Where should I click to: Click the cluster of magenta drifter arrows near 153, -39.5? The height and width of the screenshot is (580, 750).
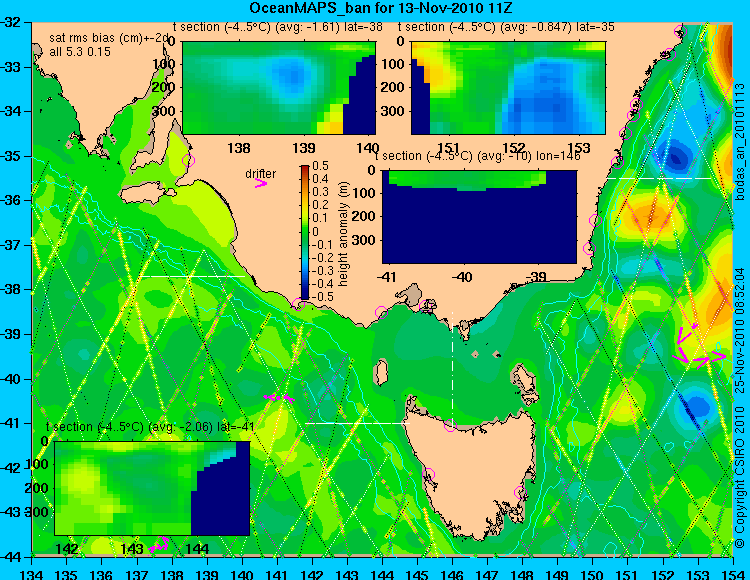tap(699, 347)
